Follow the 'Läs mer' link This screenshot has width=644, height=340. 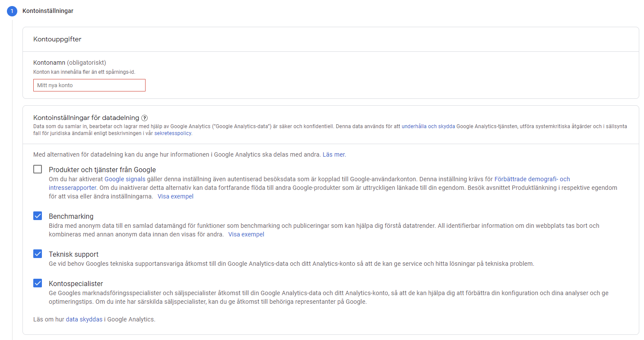(333, 154)
